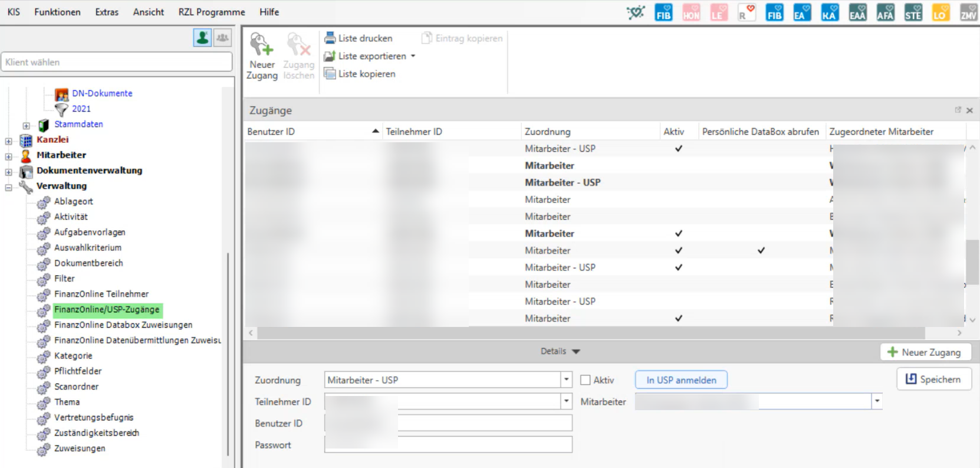The height and width of the screenshot is (468, 980).
Task: Open the KA program icon in top bar
Action: (830, 12)
